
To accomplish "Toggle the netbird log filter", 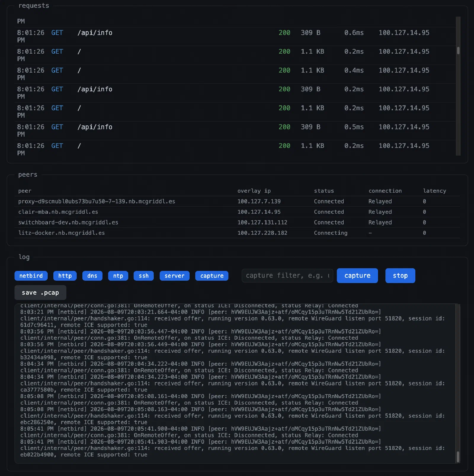I will coord(31,276).
